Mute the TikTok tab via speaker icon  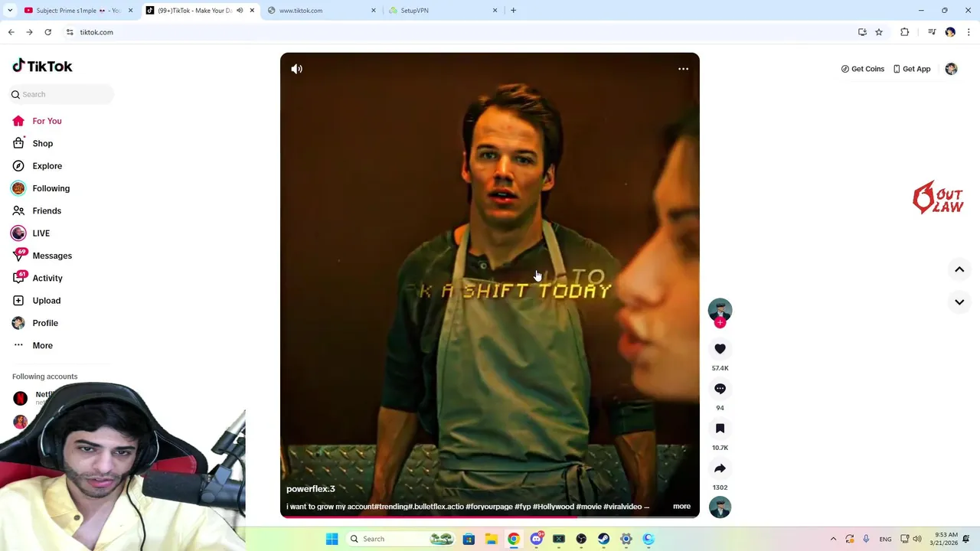pyautogui.click(x=240, y=11)
